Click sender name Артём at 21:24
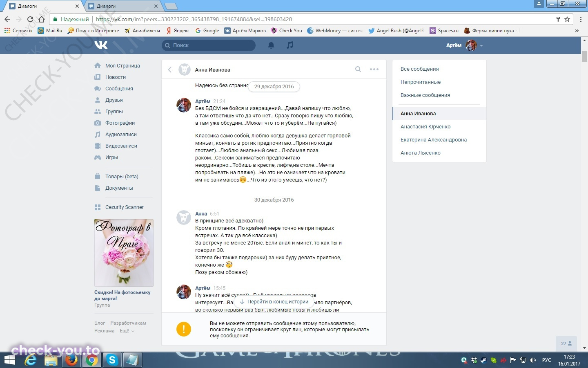The image size is (588, 368). 203,101
